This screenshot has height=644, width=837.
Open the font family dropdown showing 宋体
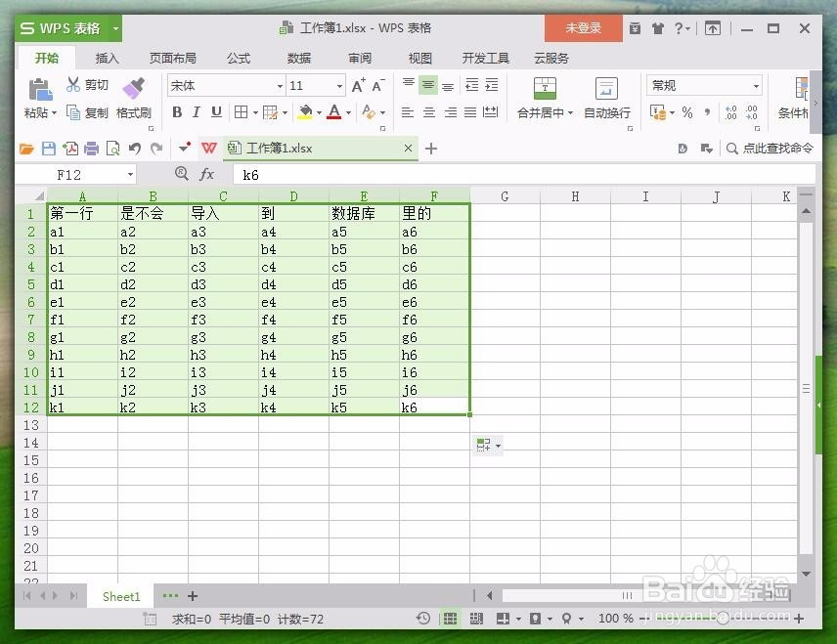225,85
